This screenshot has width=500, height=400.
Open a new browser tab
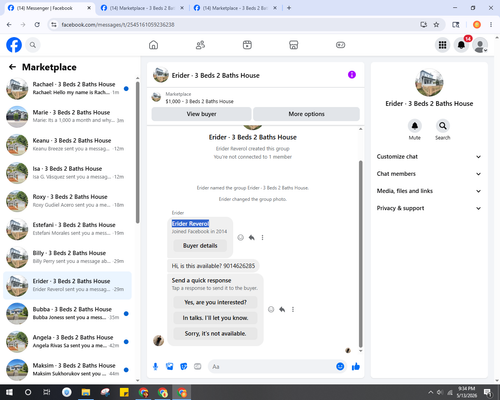click(289, 8)
